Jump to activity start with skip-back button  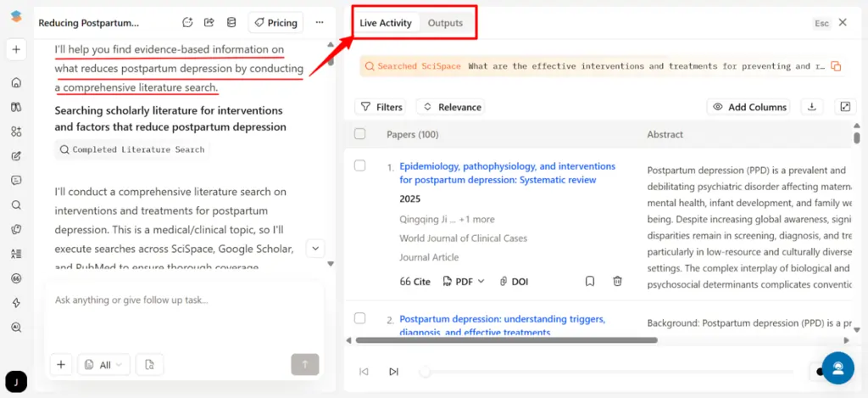364,372
